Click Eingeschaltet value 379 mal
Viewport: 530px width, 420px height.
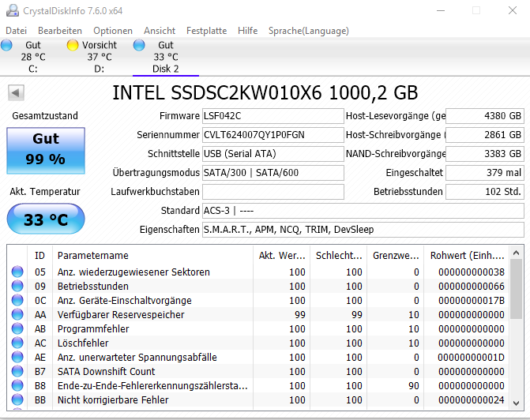tap(485, 173)
